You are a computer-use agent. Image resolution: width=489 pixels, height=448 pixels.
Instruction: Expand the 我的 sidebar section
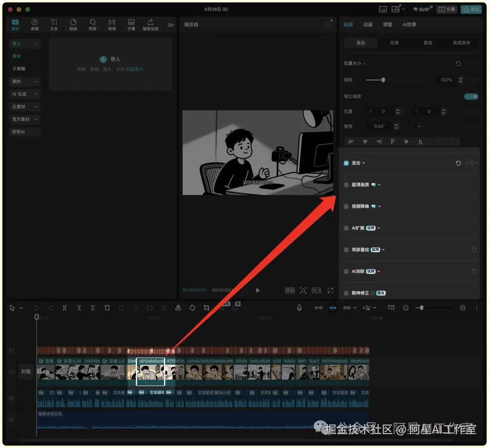[24, 81]
